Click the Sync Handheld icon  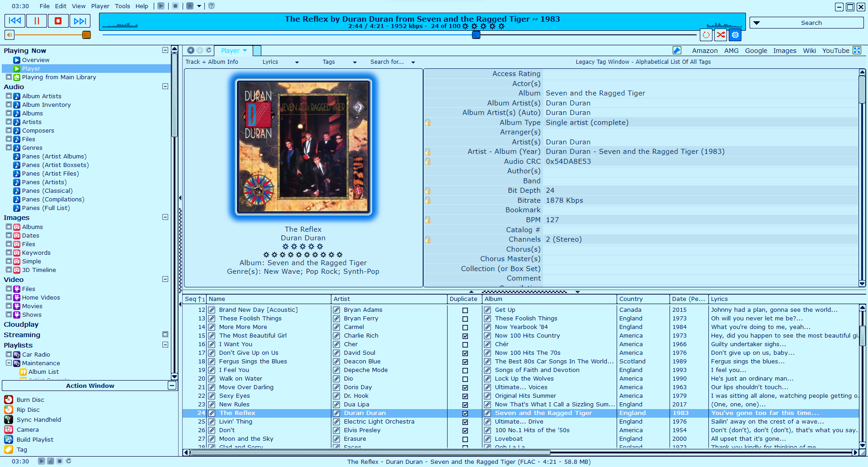click(9, 419)
